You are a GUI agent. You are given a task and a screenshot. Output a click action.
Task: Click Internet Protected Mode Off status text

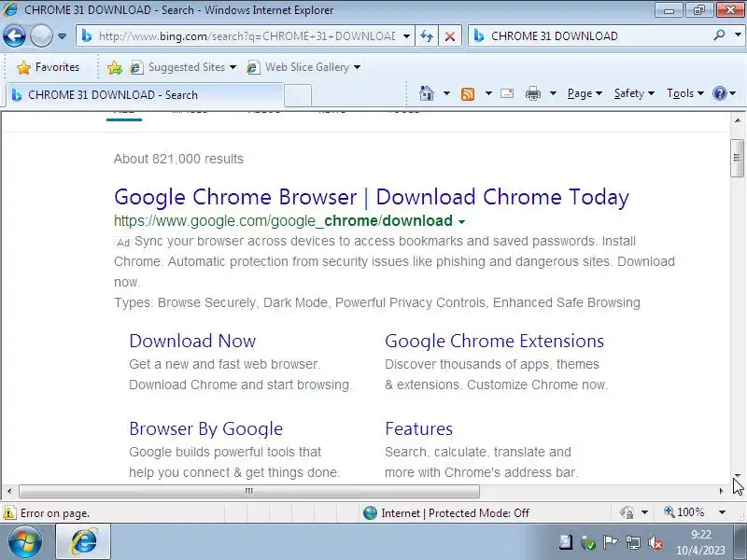(x=455, y=513)
